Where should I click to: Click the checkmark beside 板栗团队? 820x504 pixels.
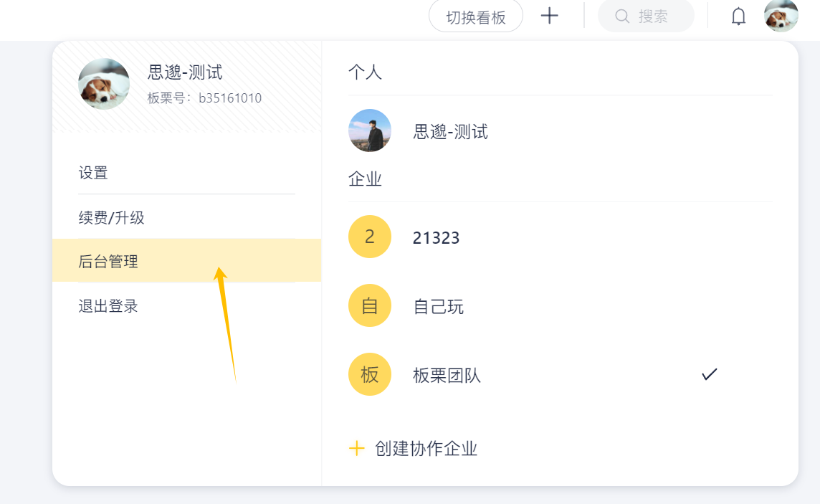pyautogui.click(x=710, y=374)
